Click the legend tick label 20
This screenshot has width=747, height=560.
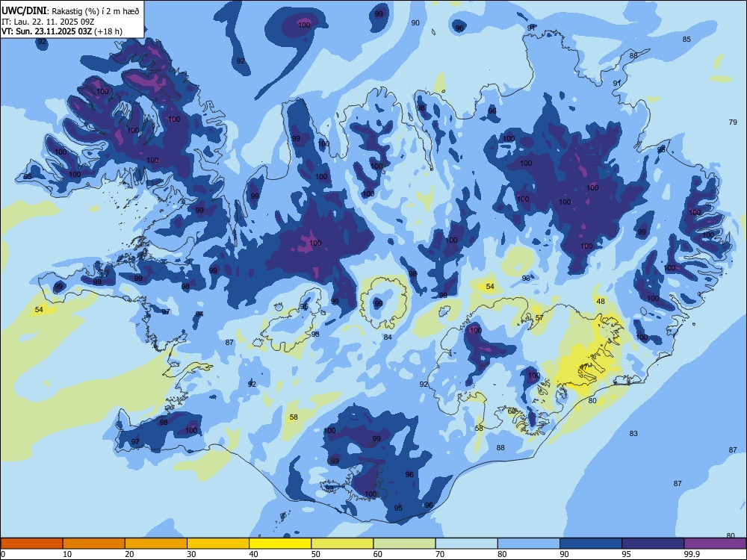tap(129, 554)
